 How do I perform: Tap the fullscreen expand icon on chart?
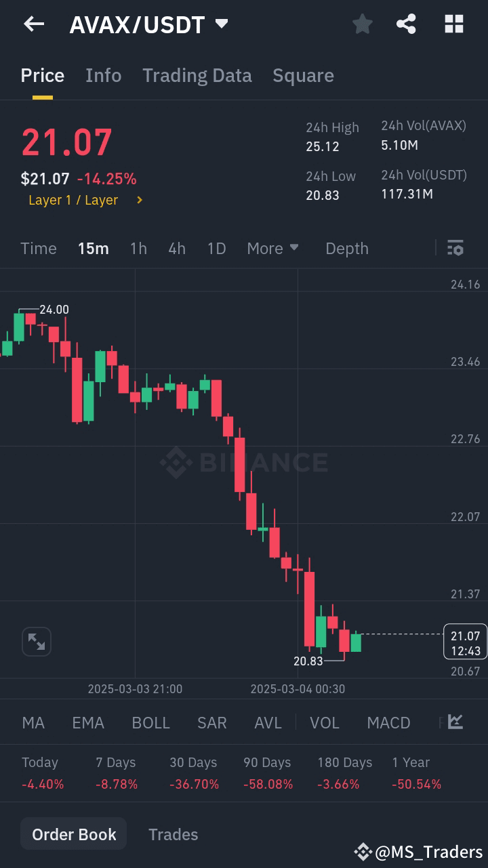(36, 641)
